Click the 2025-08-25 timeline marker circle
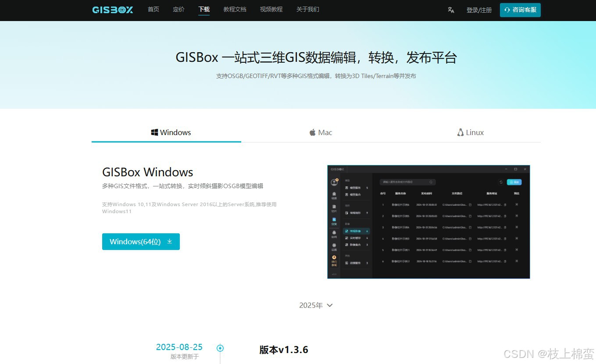 click(220, 348)
